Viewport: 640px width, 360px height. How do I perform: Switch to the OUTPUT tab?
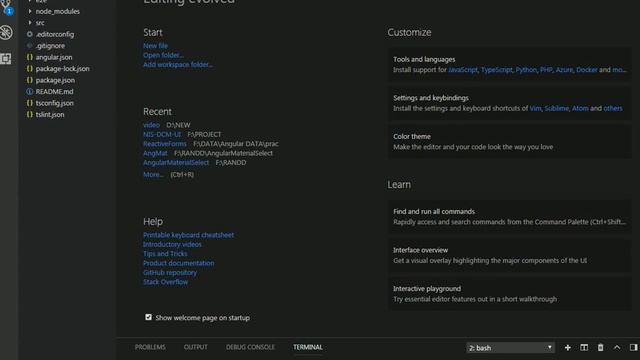tap(196, 347)
